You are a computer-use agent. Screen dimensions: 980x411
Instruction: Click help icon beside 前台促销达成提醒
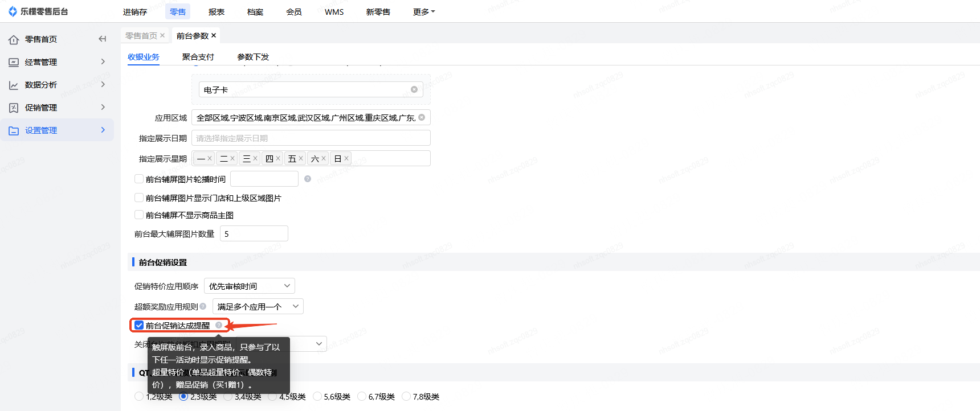[x=219, y=325]
